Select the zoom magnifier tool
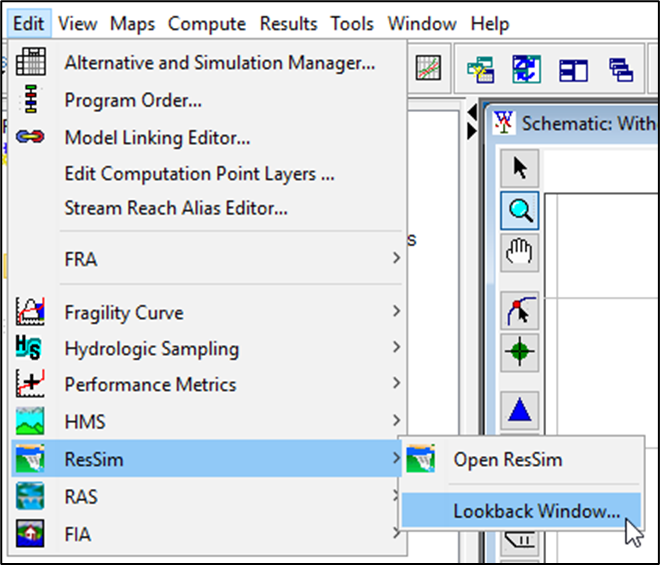The image size is (660, 565). [519, 211]
